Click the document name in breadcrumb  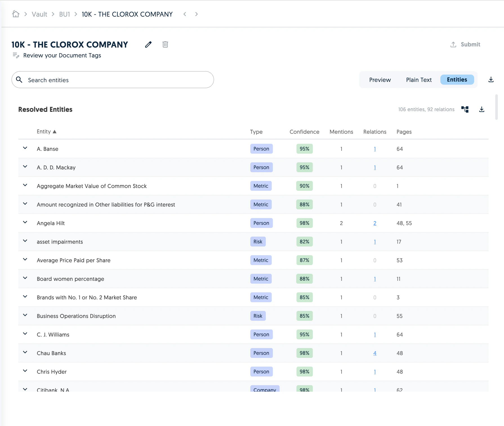tap(127, 14)
